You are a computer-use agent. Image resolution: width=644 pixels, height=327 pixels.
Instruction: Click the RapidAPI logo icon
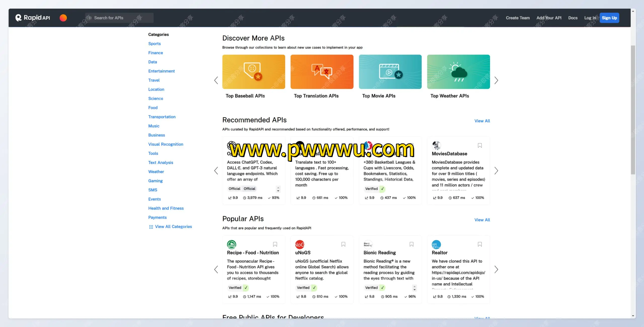pyautogui.click(x=19, y=18)
